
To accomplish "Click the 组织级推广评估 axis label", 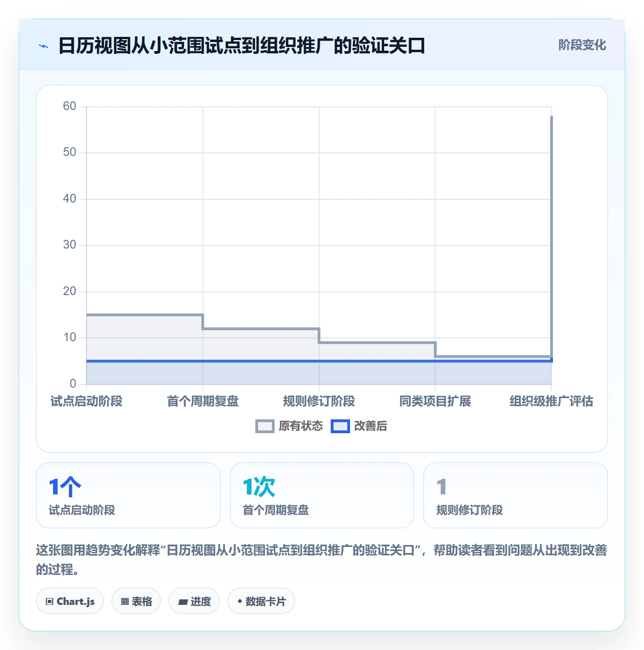I will click(551, 401).
